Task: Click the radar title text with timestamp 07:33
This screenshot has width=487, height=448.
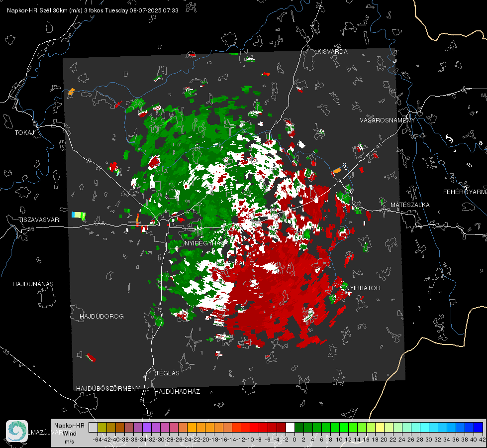Action: 93,10
